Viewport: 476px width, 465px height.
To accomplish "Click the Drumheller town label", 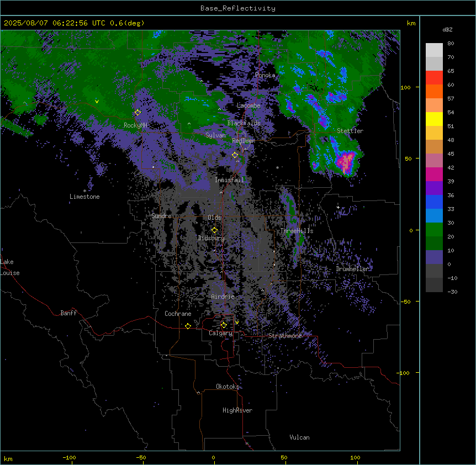I will 352,269.
